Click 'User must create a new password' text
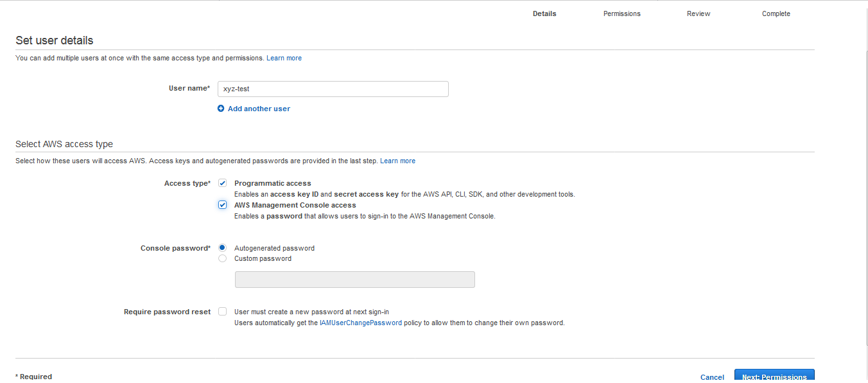The image size is (868, 383). [311, 312]
